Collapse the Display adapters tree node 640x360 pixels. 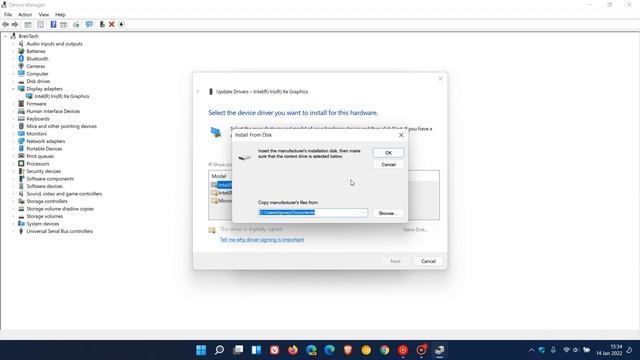[x=13, y=89]
